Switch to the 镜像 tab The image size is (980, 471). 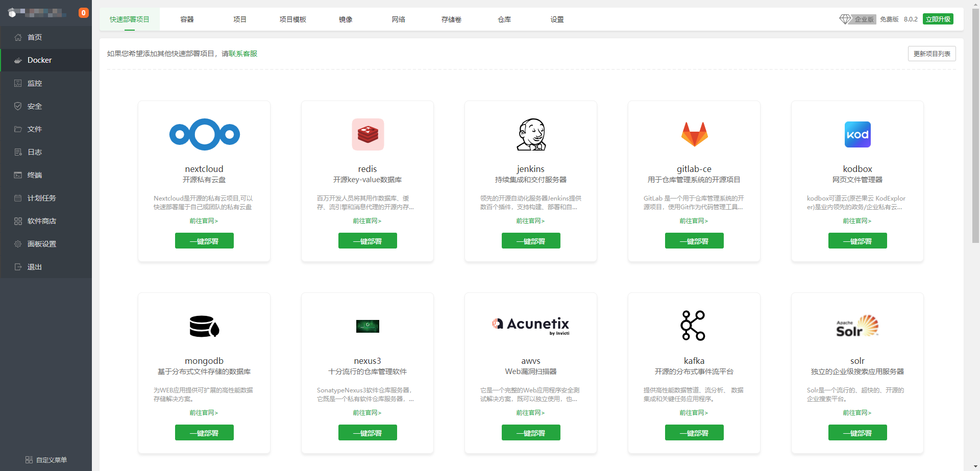346,19
